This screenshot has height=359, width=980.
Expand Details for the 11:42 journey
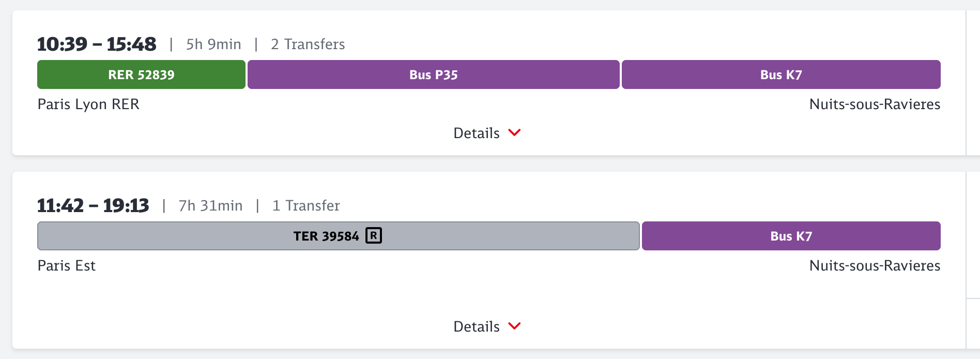pos(477,326)
